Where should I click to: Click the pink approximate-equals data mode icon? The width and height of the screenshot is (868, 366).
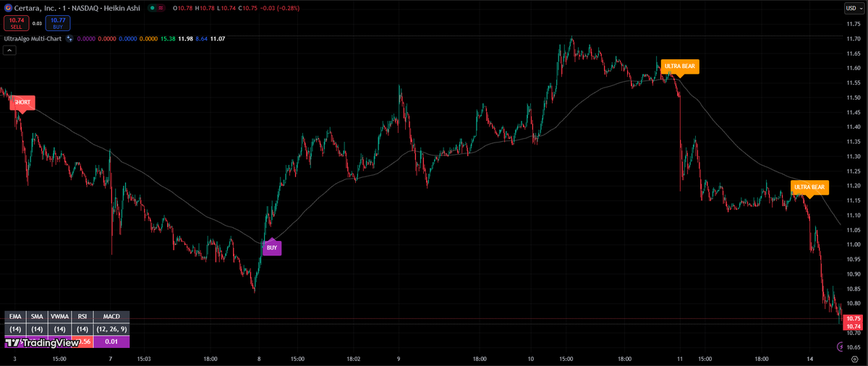click(160, 8)
